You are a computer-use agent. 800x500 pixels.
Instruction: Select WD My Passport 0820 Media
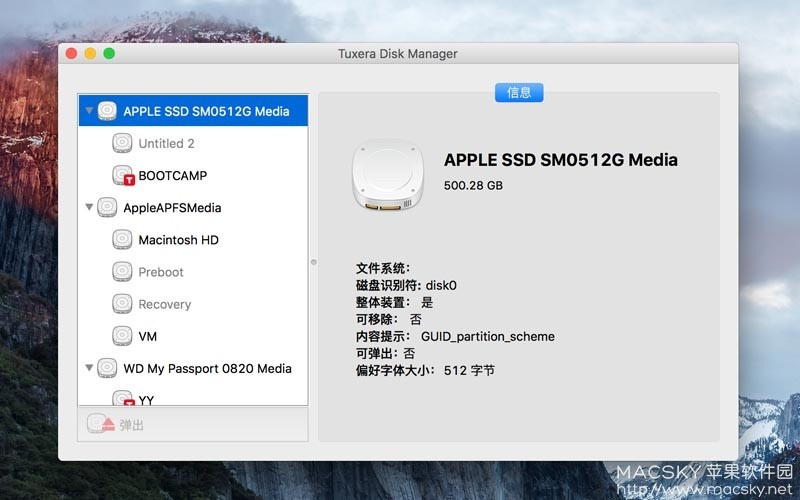[x=193, y=368]
